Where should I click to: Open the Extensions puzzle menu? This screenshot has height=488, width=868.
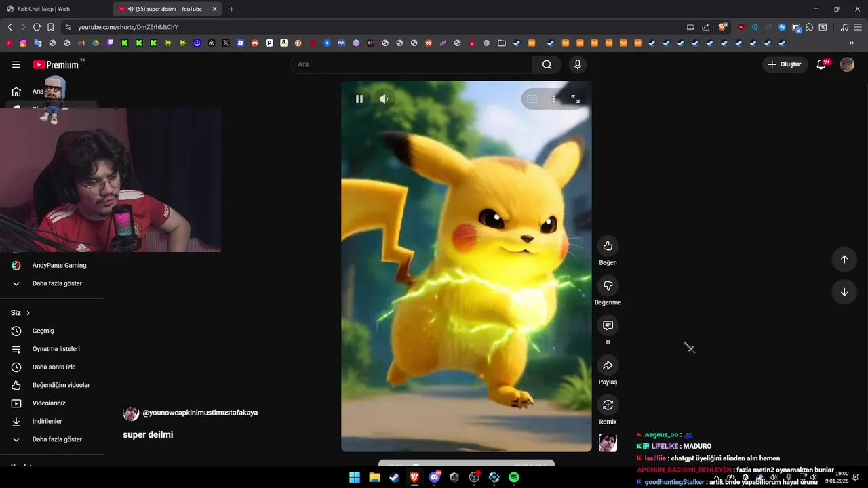(x=810, y=27)
